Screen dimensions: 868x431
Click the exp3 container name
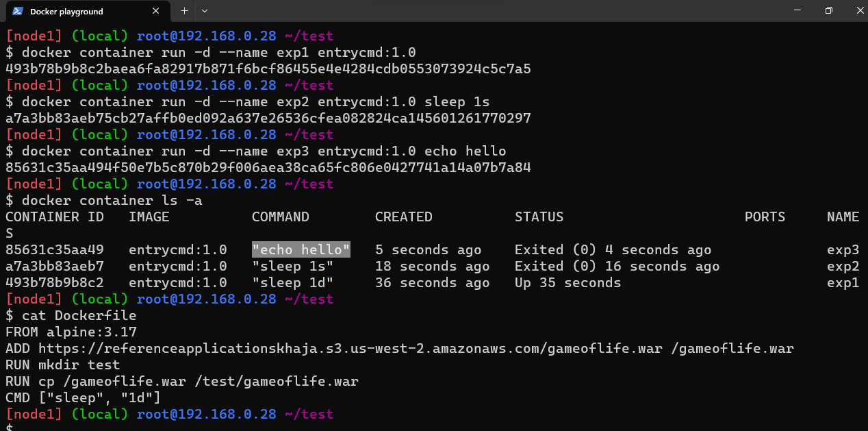pyautogui.click(x=843, y=249)
